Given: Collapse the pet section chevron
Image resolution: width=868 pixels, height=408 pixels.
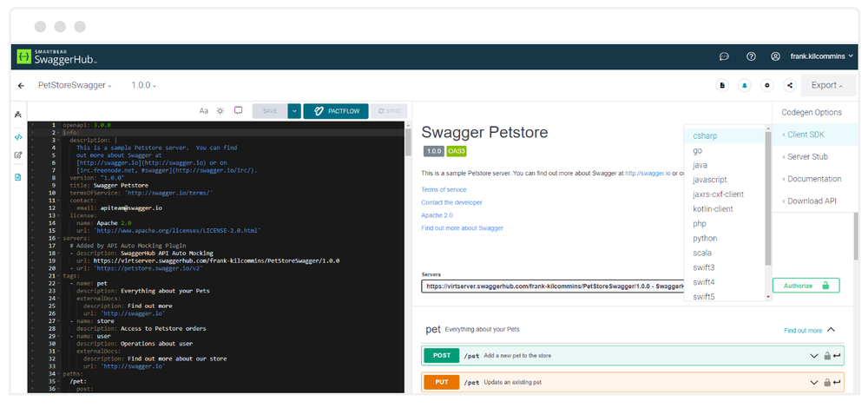Looking at the screenshot, I should pyautogui.click(x=831, y=330).
